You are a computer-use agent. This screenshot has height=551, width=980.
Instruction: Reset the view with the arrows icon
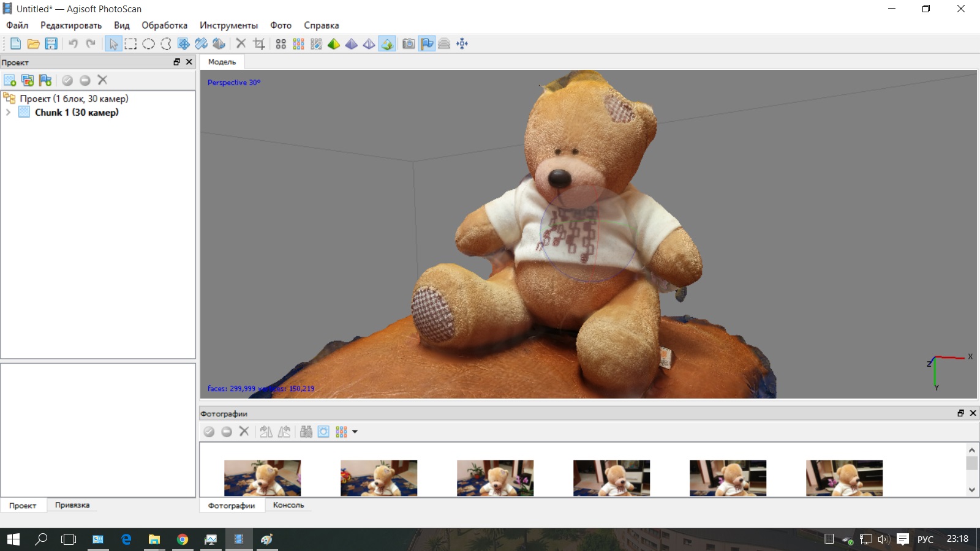coord(462,43)
